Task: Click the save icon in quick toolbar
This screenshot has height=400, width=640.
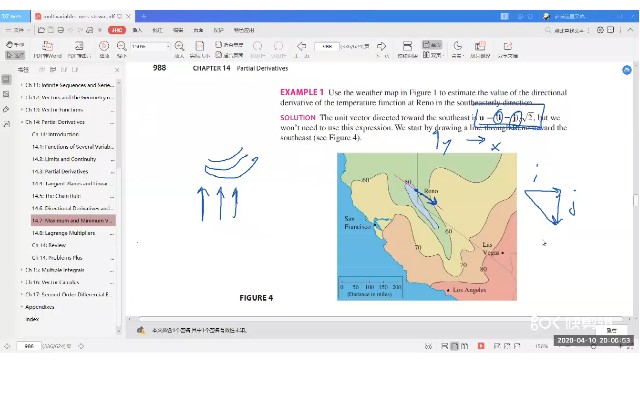Action: [51, 30]
